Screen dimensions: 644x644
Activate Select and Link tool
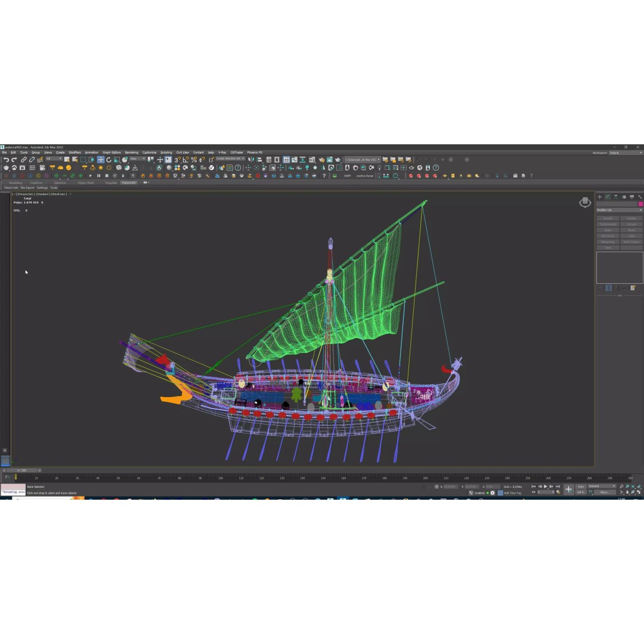click(23, 160)
